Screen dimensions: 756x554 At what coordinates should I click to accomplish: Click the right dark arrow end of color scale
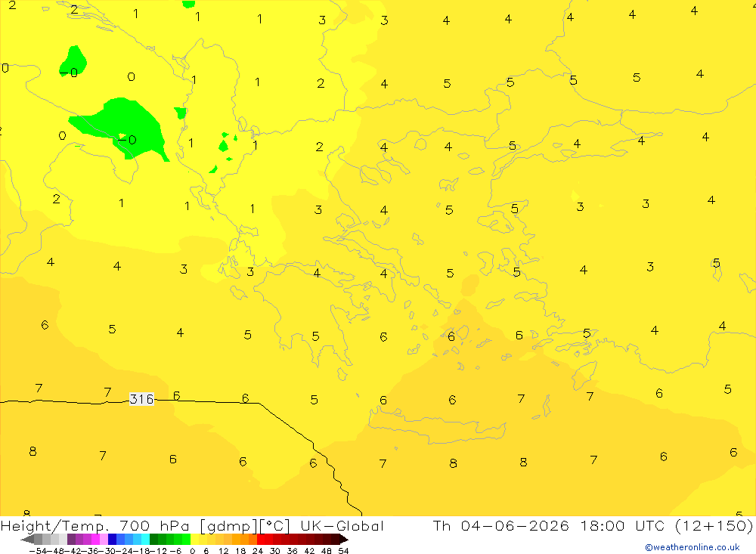[x=344, y=540]
